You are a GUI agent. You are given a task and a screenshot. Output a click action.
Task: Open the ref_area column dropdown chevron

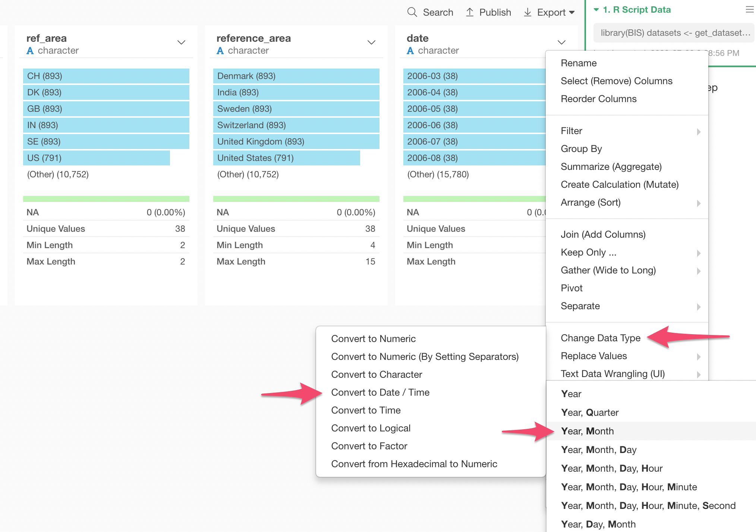(182, 42)
